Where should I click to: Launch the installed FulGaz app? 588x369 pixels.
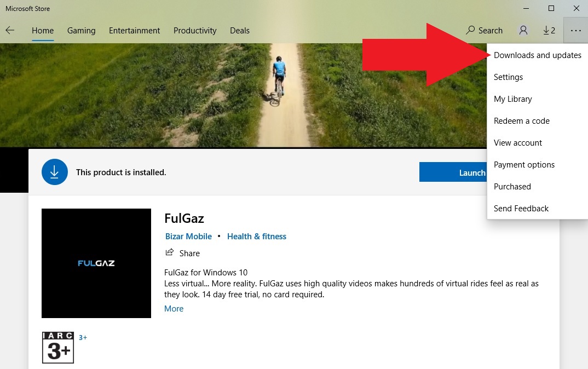click(x=453, y=172)
